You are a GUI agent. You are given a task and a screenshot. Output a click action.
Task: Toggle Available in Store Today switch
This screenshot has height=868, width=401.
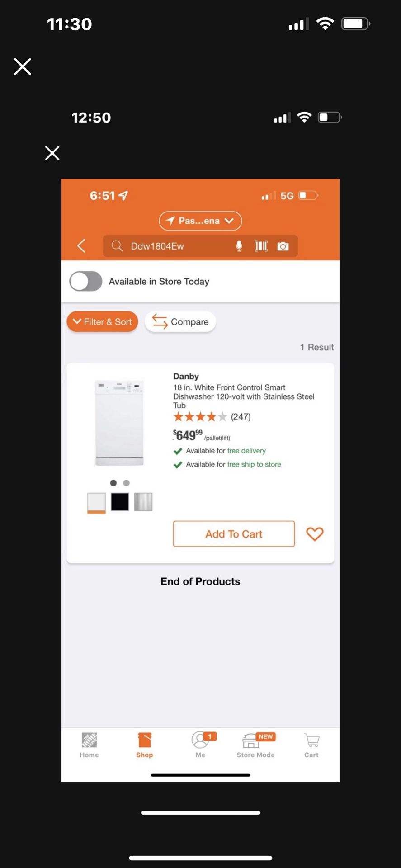pyautogui.click(x=86, y=281)
